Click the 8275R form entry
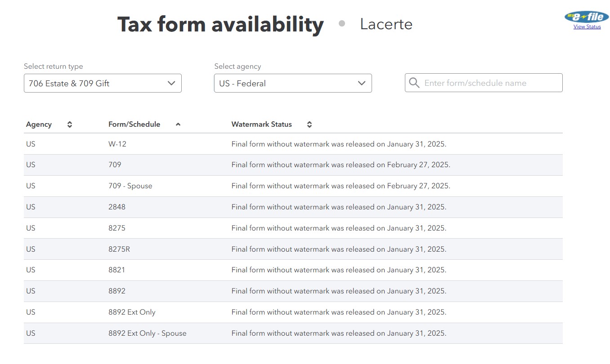The image size is (610, 364). tap(119, 249)
